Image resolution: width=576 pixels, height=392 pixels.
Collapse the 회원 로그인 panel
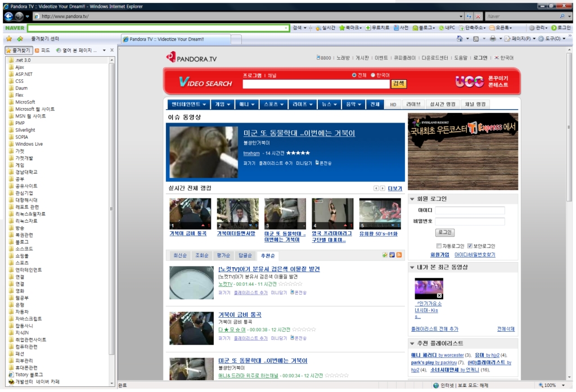pos(412,199)
